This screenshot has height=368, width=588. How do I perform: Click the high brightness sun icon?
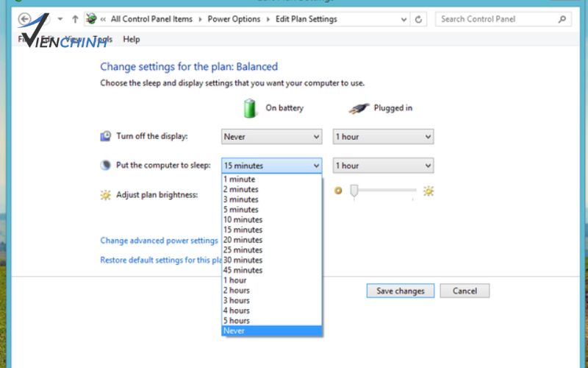click(x=429, y=191)
